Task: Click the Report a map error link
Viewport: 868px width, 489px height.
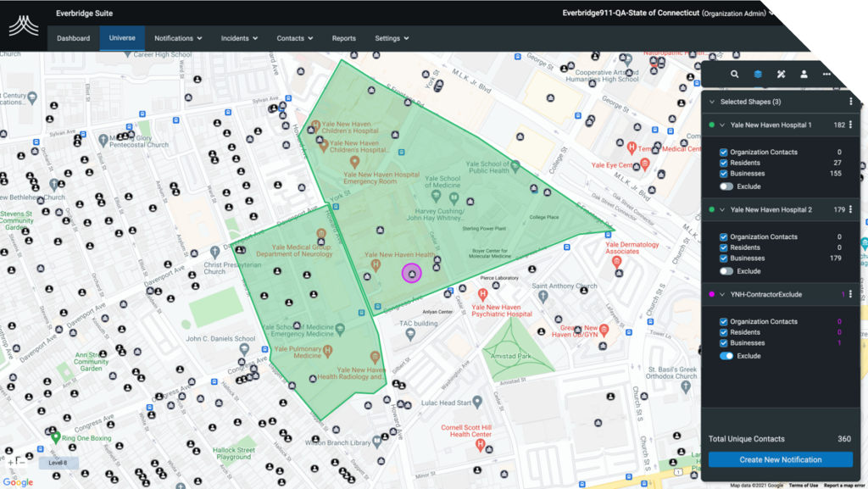Action: point(845,486)
